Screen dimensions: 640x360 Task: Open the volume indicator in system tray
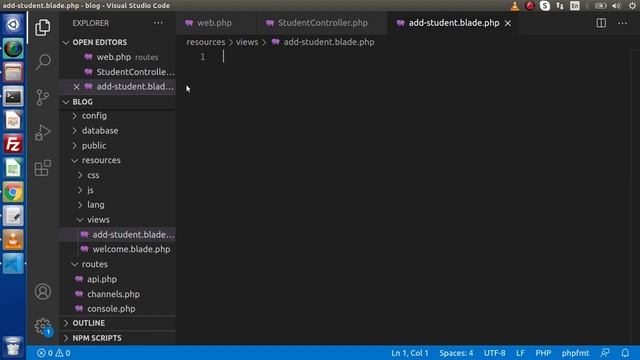coord(616,6)
